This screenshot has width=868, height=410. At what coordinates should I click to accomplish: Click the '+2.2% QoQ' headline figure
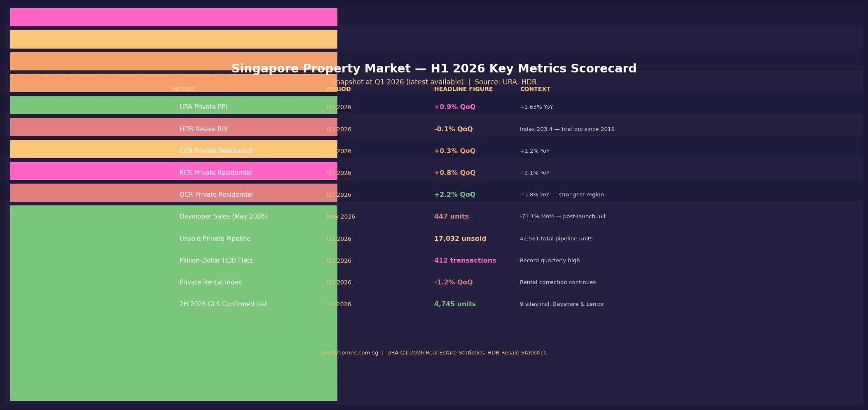[x=455, y=195]
